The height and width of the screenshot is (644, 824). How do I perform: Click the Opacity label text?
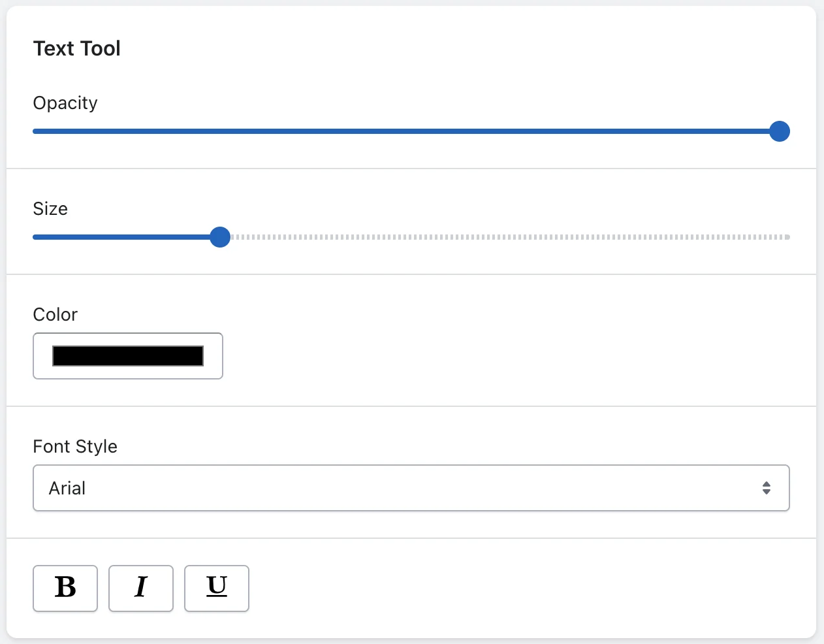click(65, 103)
